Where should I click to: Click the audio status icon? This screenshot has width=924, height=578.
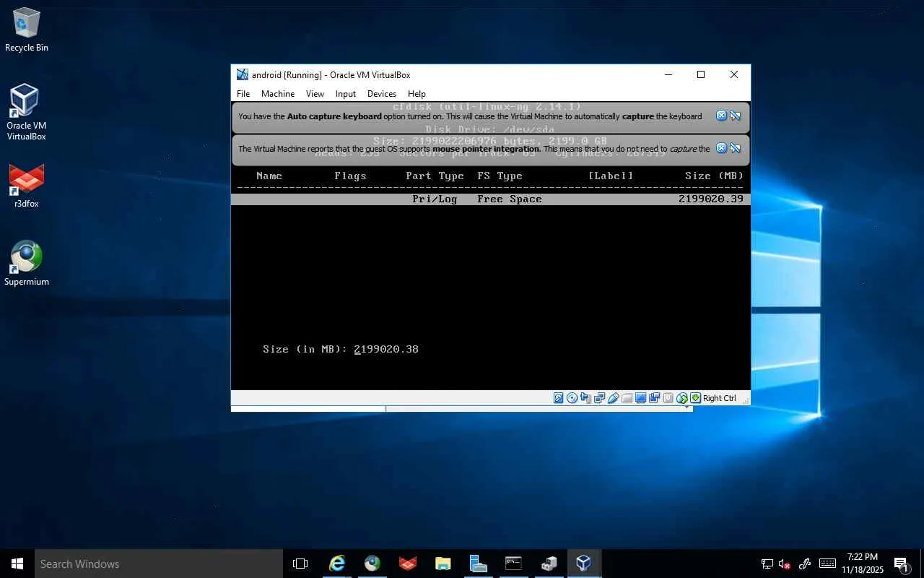[586, 398]
